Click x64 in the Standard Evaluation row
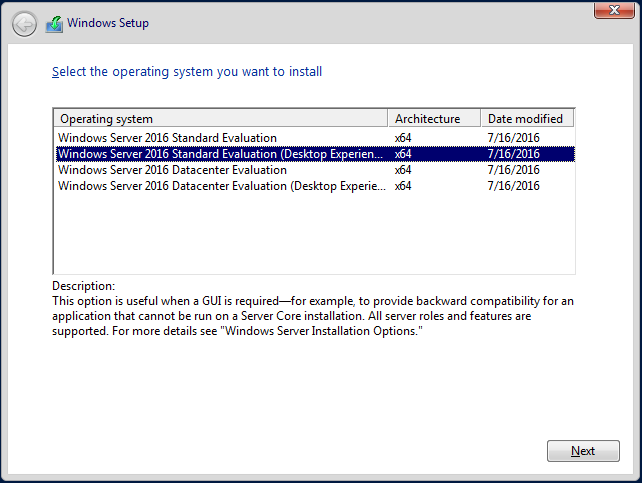Screen dimensions: 642x483 (403, 138)
